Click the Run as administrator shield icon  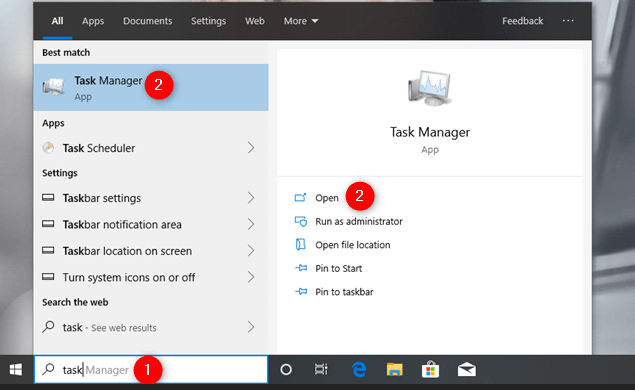coord(300,221)
